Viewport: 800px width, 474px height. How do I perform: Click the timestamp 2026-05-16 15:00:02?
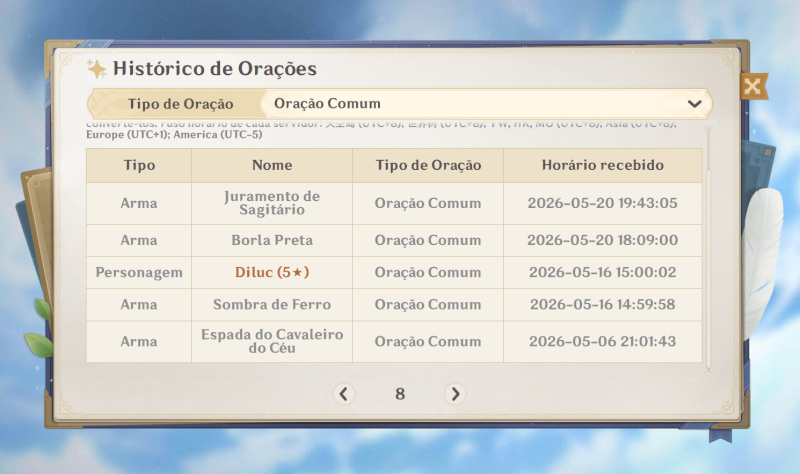point(603,272)
